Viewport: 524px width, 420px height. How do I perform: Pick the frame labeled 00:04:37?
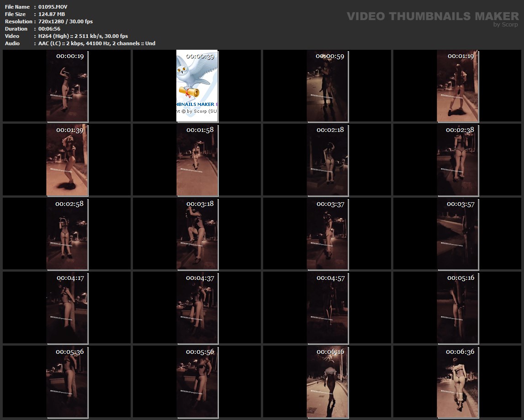click(197, 308)
